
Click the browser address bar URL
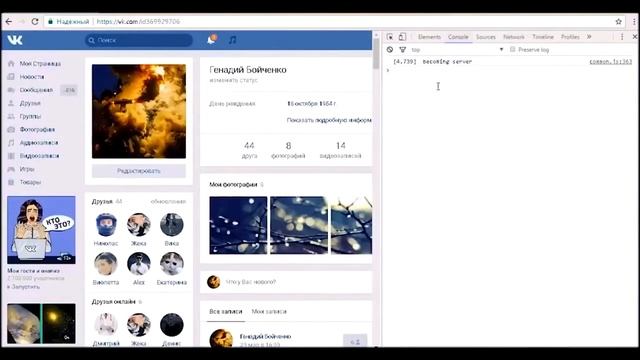[138, 22]
